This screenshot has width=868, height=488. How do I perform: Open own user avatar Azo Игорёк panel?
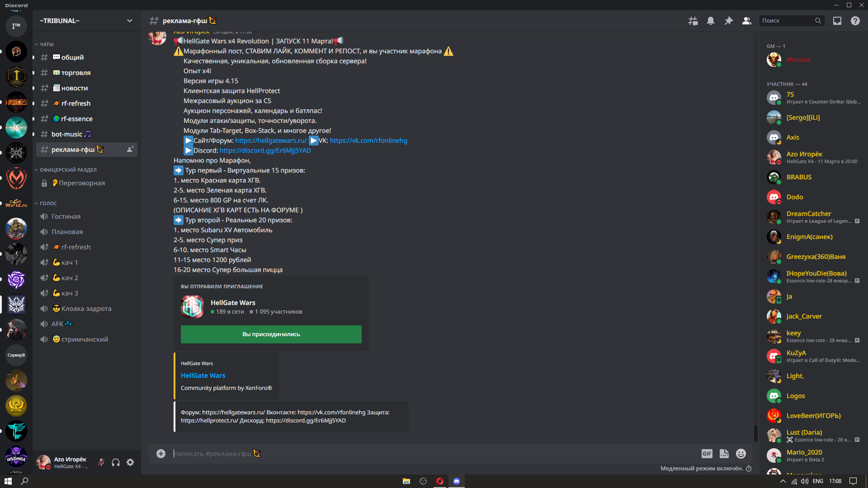[43, 462]
